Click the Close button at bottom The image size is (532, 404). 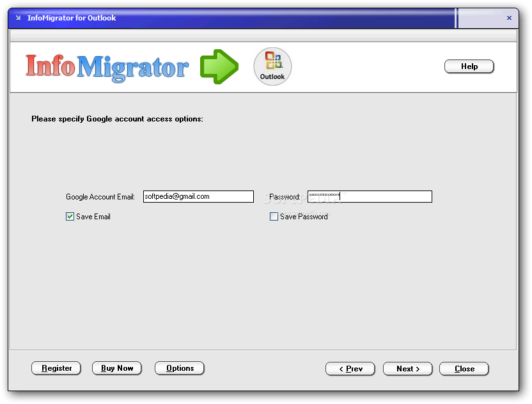tap(464, 369)
